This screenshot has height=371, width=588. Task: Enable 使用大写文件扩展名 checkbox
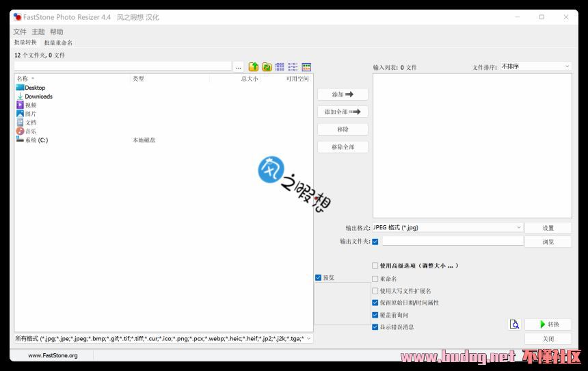[375, 291]
